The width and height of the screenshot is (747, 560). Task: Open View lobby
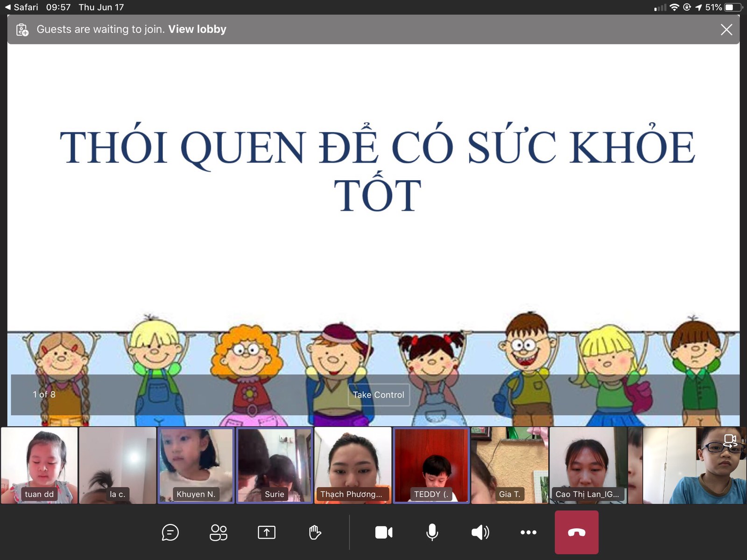point(197,29)
